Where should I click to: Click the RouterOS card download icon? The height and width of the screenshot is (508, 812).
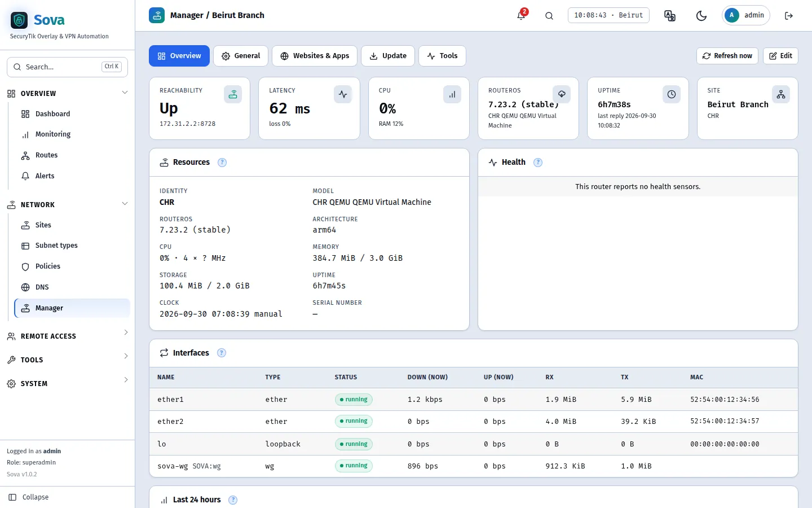(562, 94)
